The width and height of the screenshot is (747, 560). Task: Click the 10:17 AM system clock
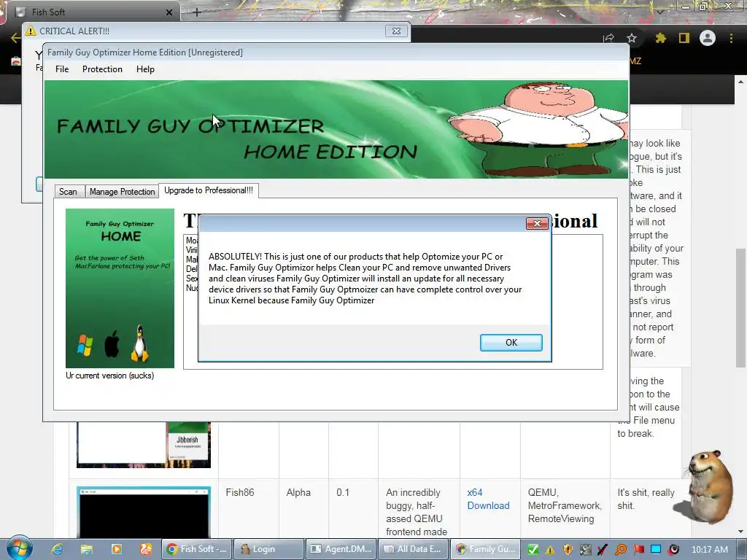710,550
